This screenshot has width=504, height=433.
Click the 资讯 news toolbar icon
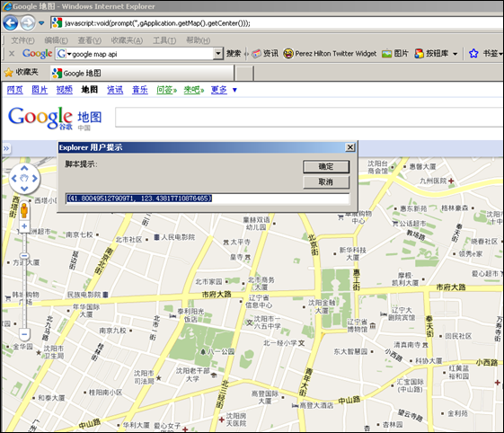pyautogui.click(x=265, y=53)
